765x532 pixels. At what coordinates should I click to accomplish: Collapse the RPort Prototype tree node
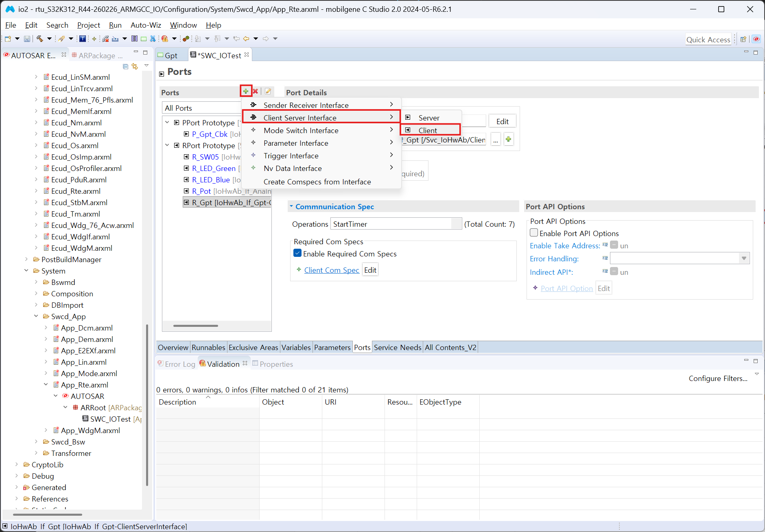pos(167,145)
